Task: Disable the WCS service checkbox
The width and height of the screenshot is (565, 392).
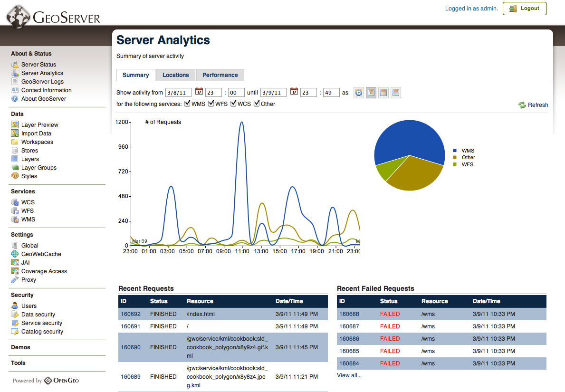Action: 233,104
